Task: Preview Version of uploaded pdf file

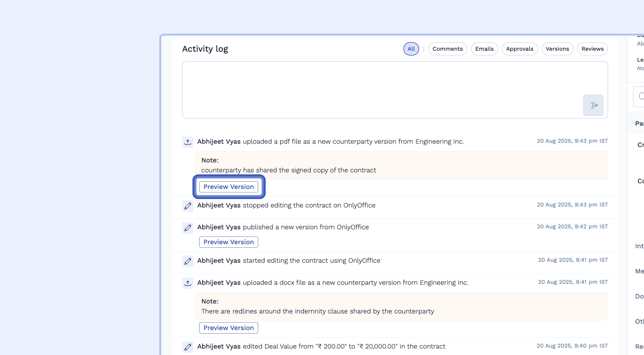Action: [228, 187]
